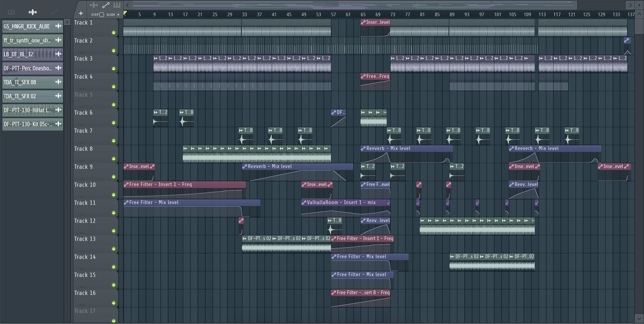Open options dots under Track 13
This screenshot has width=644, height=324.
(x=82, y=251)
